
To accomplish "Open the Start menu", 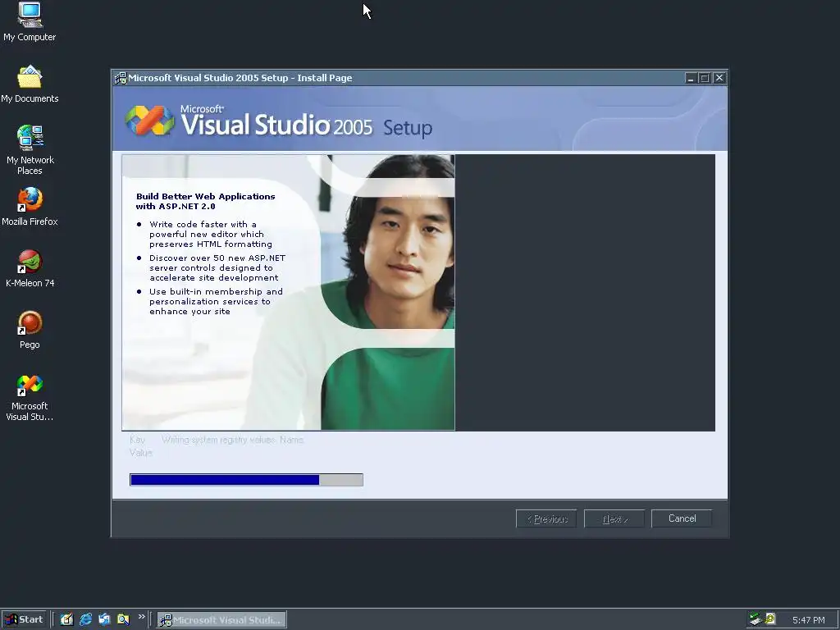I will coord(24,619).
